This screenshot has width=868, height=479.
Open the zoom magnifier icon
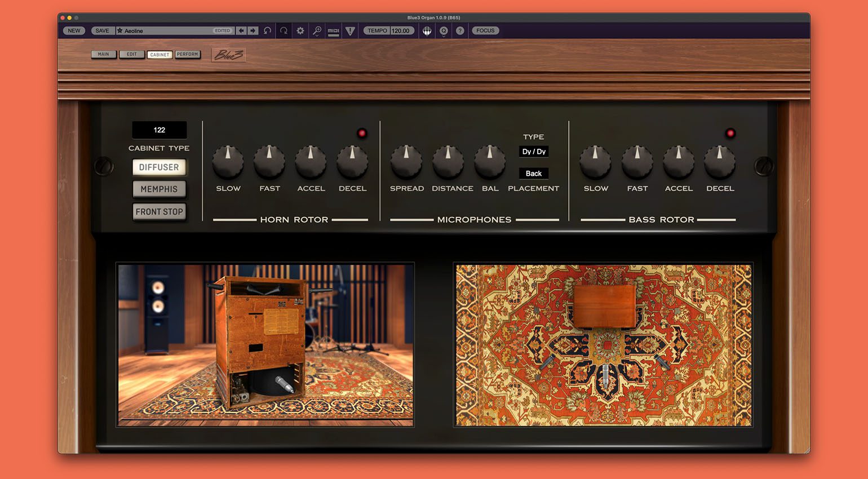pyautogui.click(x=317, y=30)
